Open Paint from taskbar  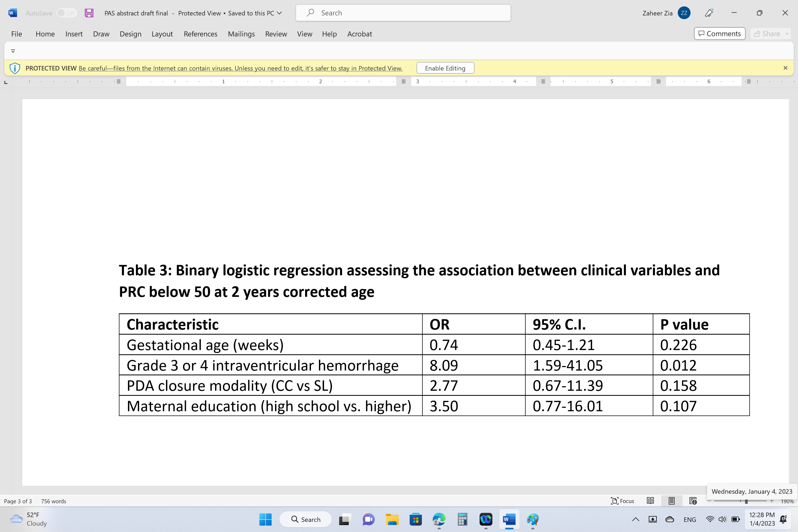click(x=533, y=519)
